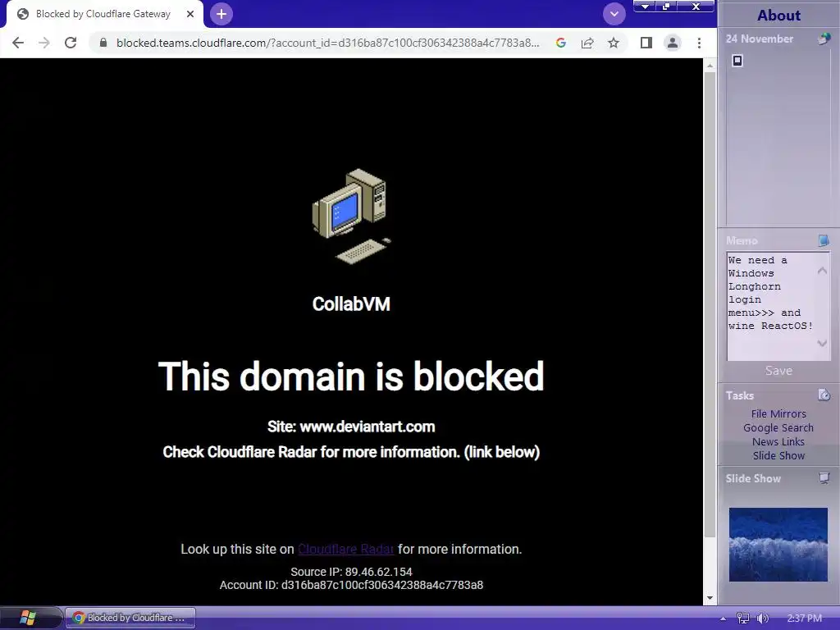Open the Chrome three-dot menu
840x630 pixels.
coord(699,43)
